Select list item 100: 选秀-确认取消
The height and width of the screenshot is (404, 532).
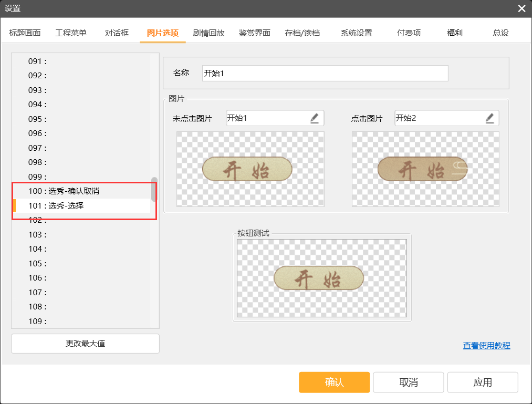click(x=78, y=191)
